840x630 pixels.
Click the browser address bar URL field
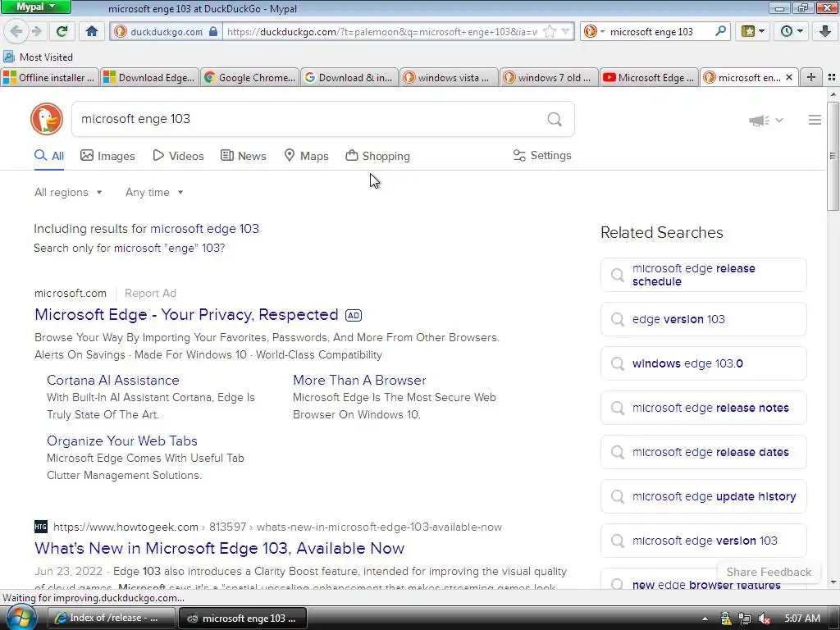click(x=381, y=32)
